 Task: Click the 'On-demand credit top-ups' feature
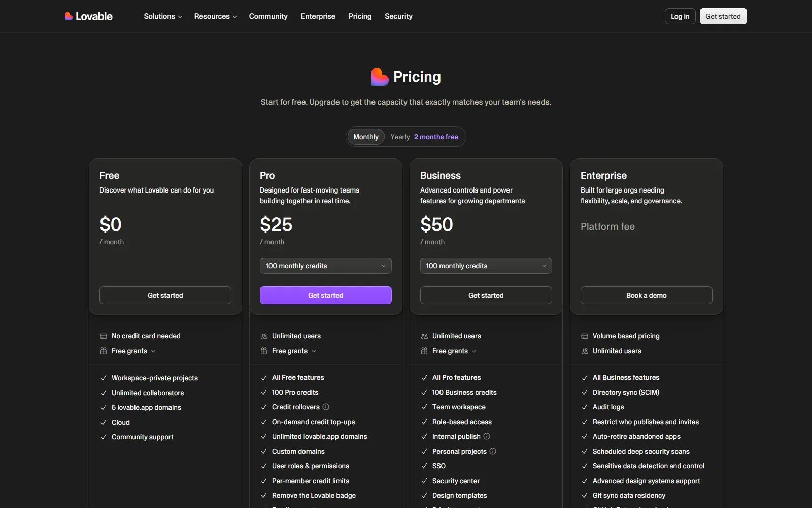(313, 422)
